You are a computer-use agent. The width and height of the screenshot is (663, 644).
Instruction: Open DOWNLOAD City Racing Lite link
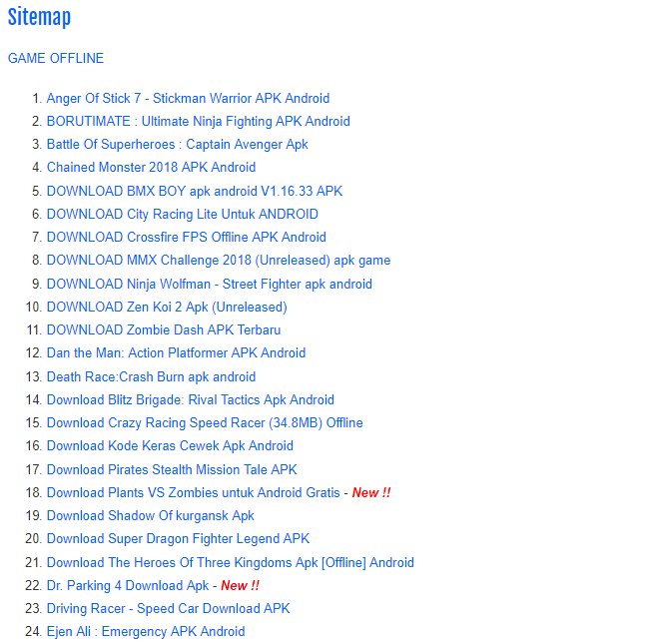182,214
